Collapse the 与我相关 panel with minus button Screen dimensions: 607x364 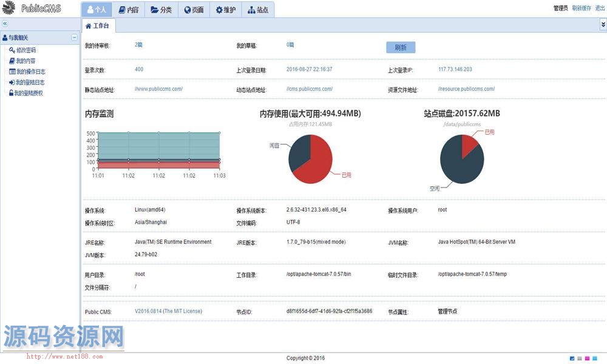click(75, 38)
